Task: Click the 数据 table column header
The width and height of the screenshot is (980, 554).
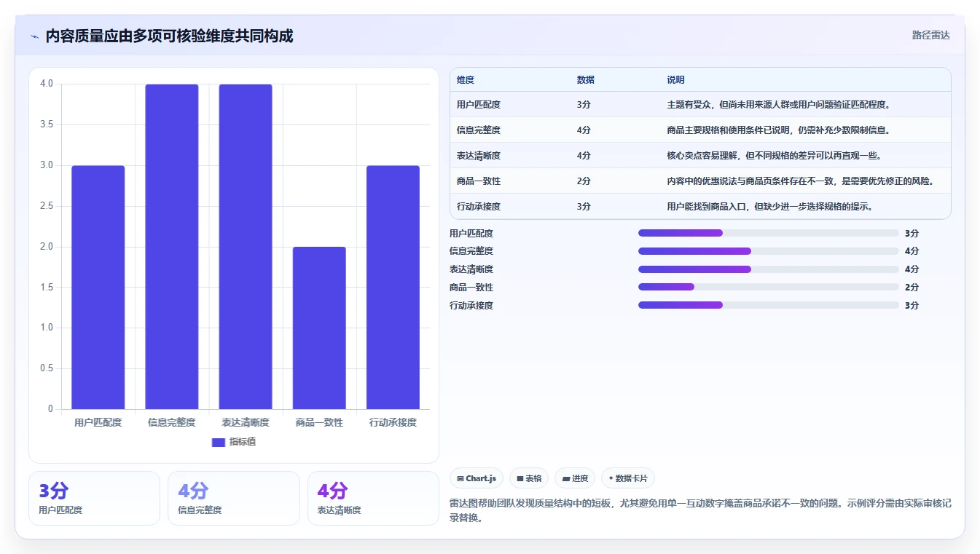Action: [586, 80]
